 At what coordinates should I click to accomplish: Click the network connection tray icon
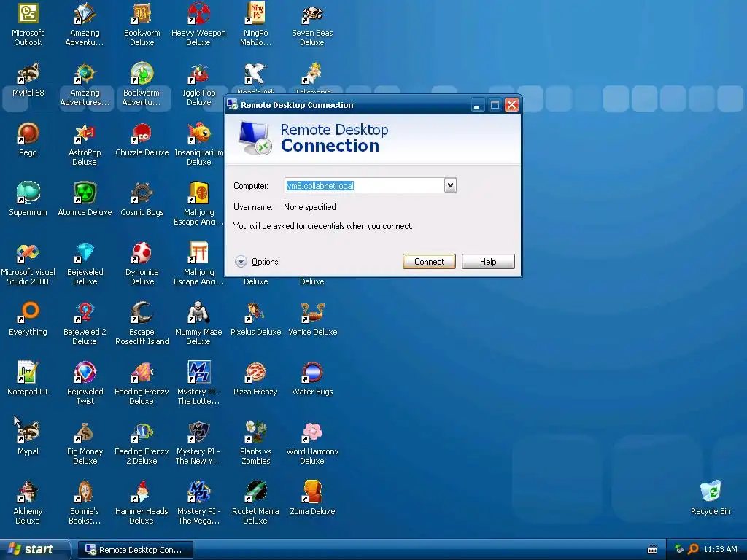tap(679, 549)
